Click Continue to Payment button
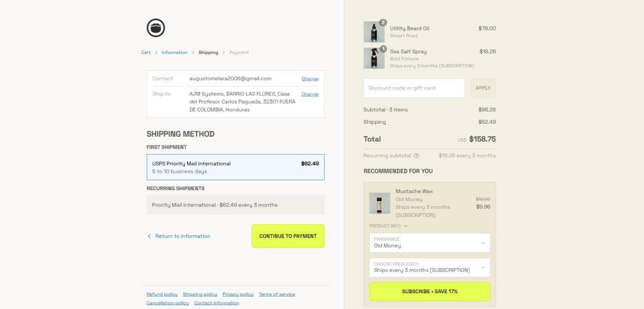Image resolution: width=644 pixels, height=309 pixels. tap(288, 236)
